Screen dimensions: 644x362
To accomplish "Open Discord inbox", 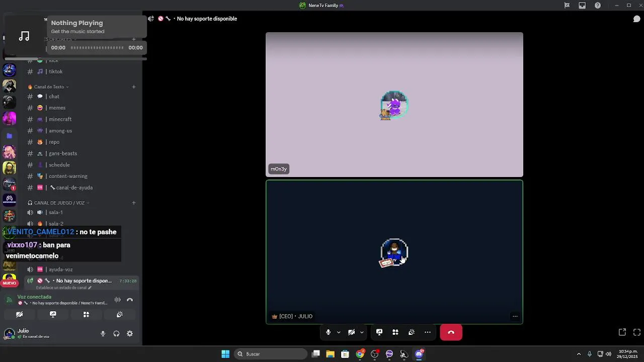I will coord(582,6).
